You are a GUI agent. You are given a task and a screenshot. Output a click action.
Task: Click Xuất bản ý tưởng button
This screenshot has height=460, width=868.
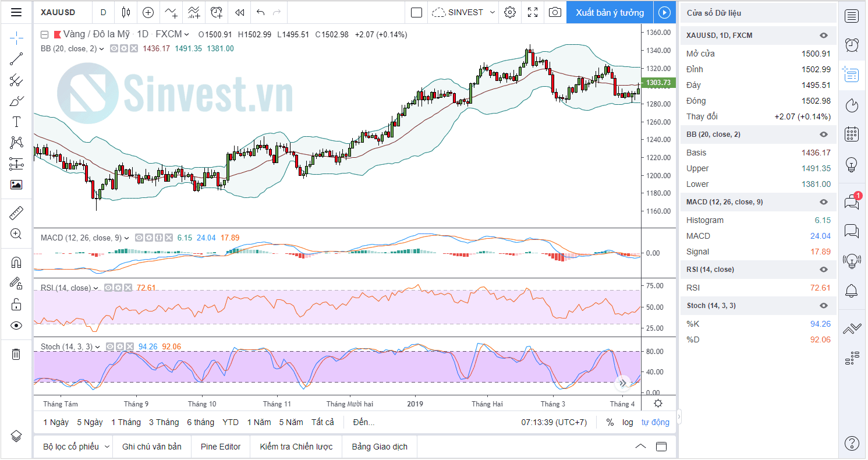pyautogui.click(x=610, y=12)
